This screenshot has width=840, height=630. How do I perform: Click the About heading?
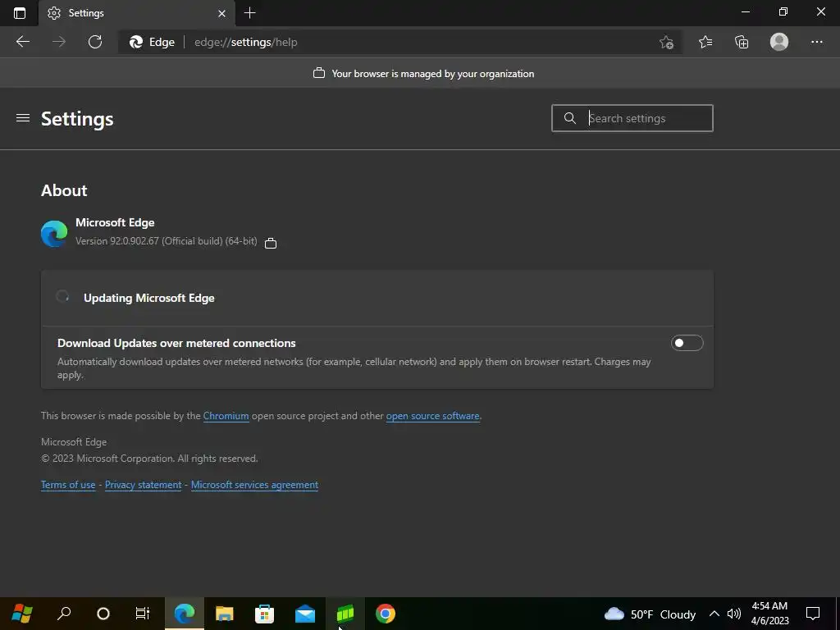64,190
